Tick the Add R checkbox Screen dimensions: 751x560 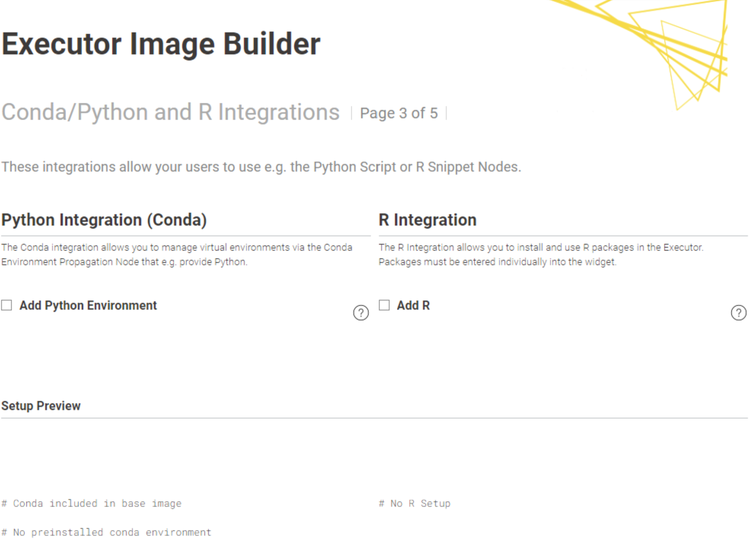coord(384,305)
